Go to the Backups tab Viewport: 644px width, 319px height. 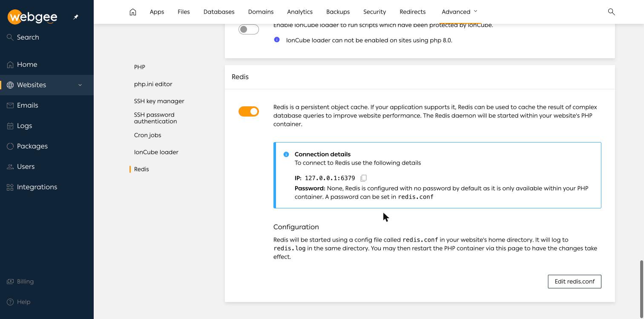(338, 12)
